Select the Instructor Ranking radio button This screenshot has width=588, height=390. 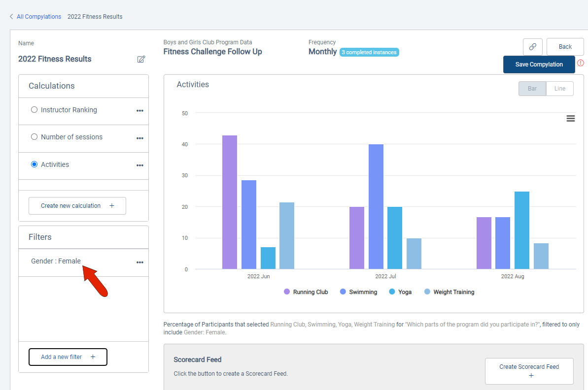34,110
